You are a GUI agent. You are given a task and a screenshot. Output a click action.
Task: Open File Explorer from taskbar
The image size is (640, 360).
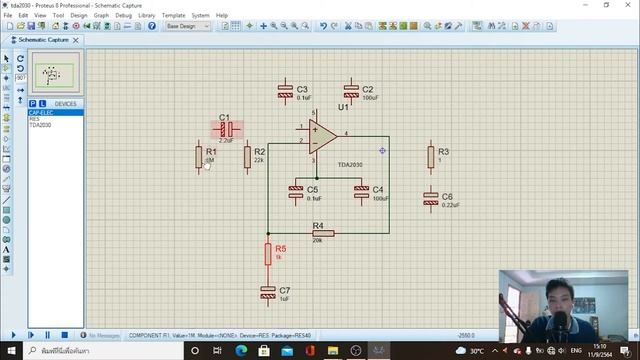point(333,351)
